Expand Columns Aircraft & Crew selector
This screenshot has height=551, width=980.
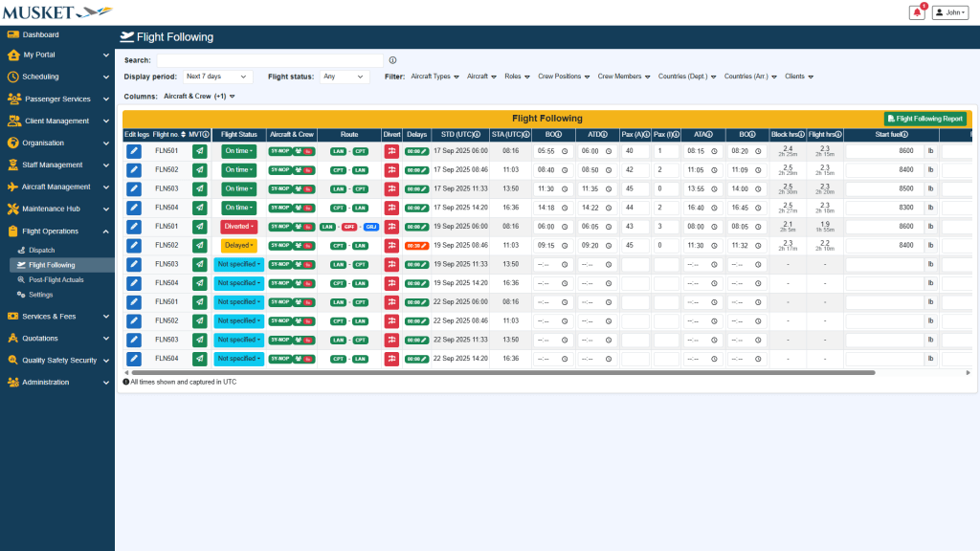(x=199, y=97)
